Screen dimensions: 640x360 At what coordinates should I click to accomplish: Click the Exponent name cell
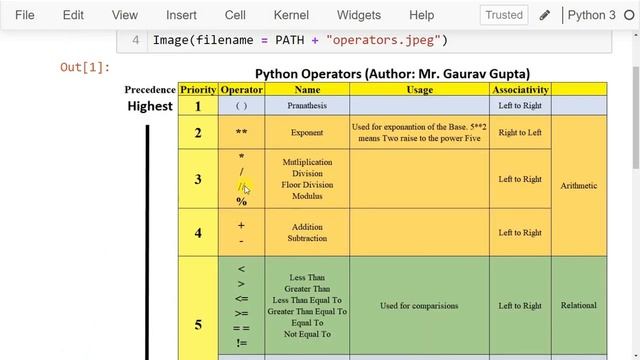tap(307, 133)
